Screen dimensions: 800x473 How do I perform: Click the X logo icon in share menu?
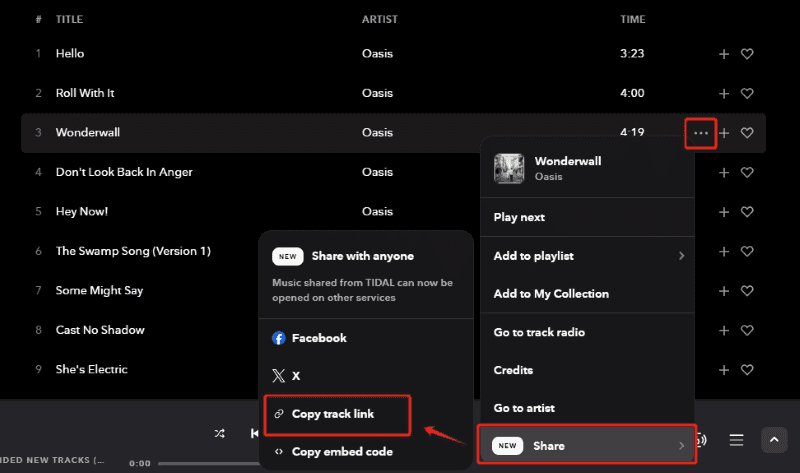tap(279, 376)
